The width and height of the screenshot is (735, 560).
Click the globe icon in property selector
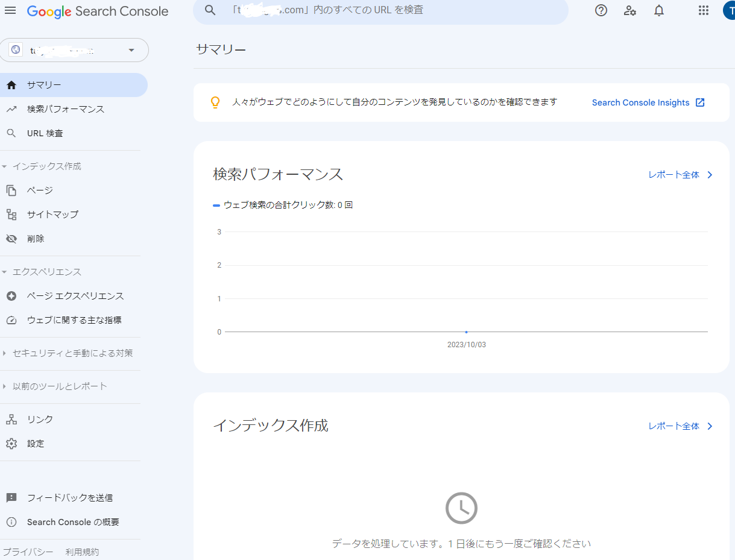pyautogui.click(x=16, y=50)
